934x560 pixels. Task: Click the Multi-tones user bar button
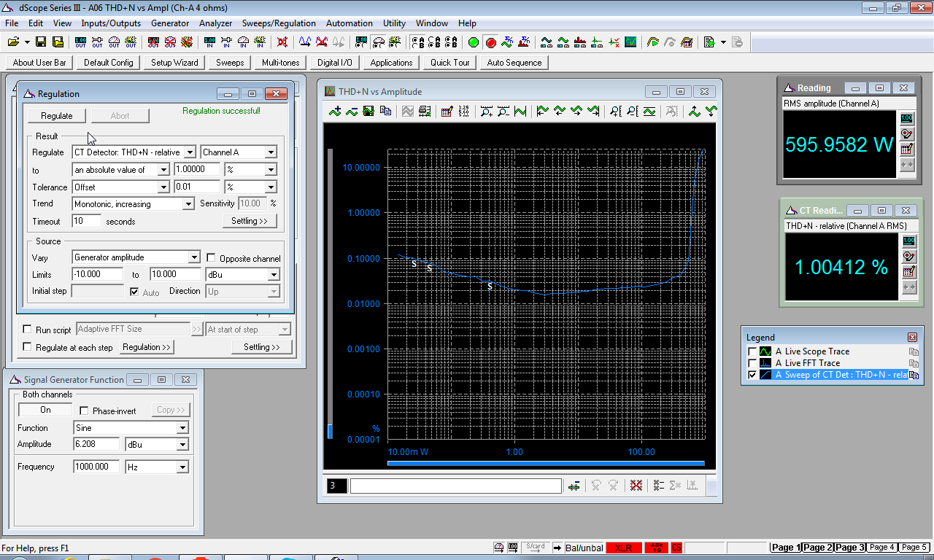pyautogui.click(x=281, y=63)
